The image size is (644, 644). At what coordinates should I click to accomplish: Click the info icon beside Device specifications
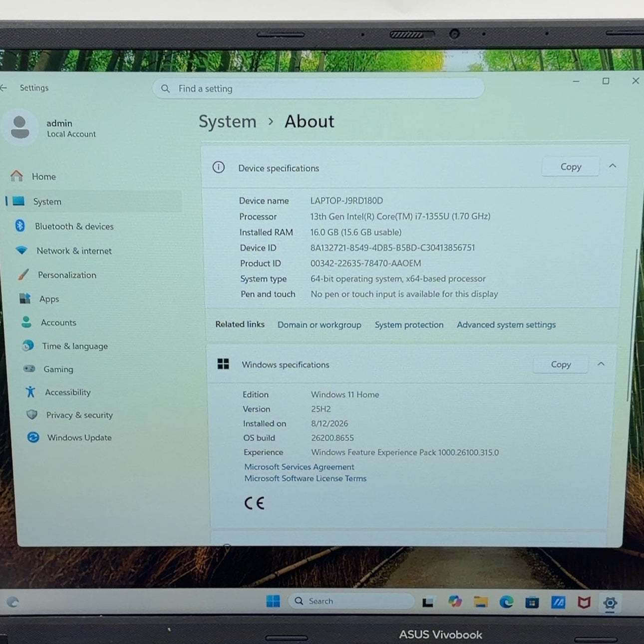219,167
